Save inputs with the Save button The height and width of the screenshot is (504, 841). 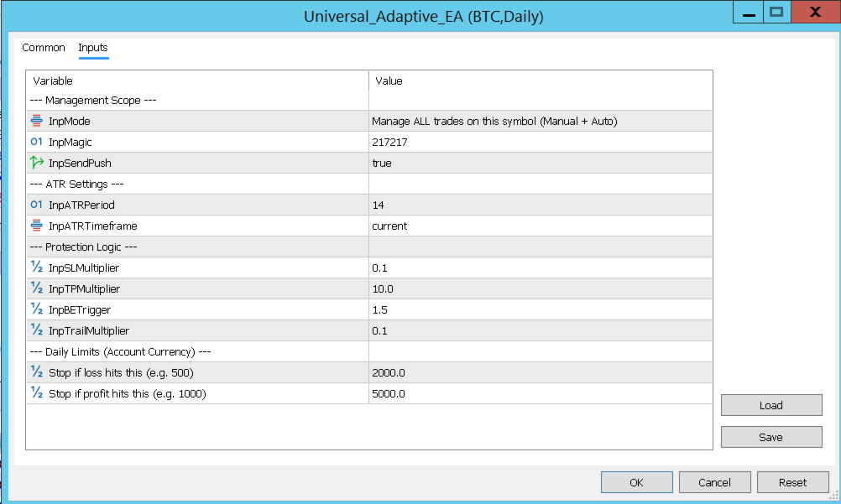[771, 437]
